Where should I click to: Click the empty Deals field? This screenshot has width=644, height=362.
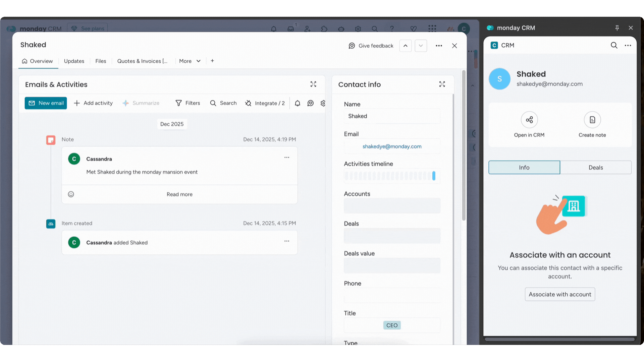pos(392,236)
